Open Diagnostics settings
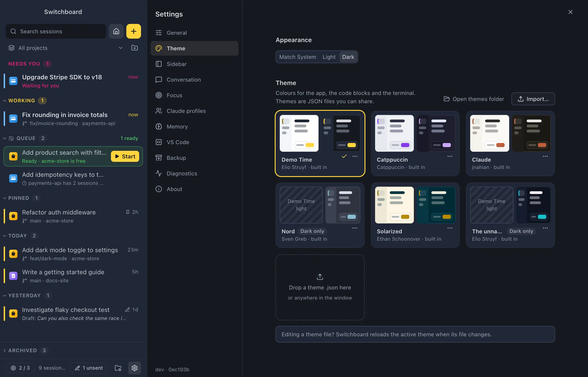 pos(195,174)
